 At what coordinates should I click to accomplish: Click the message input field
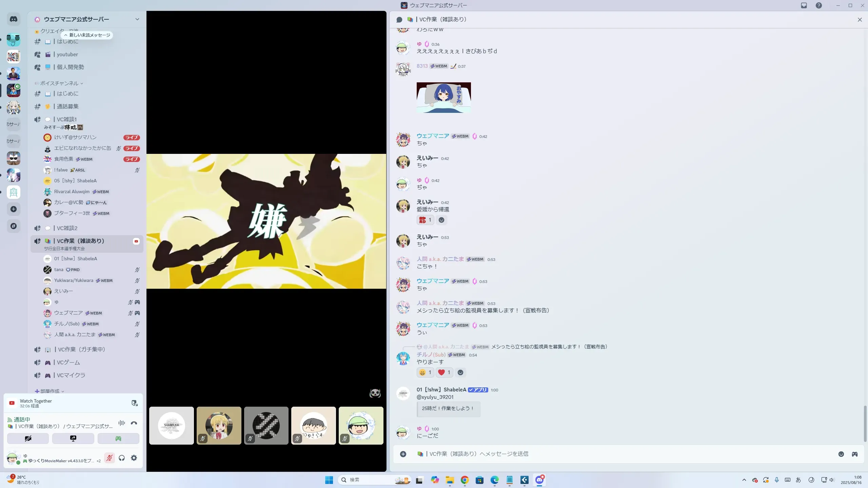[610, 454]
